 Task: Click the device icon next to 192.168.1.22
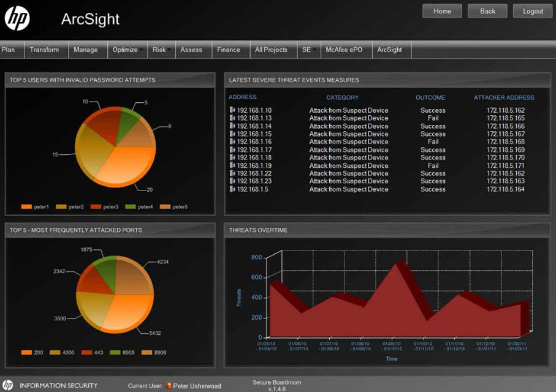232,173
